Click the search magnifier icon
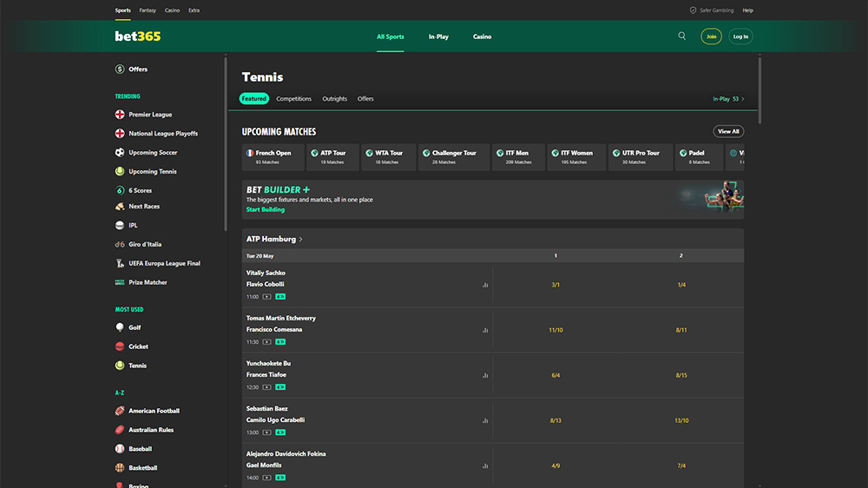Screen dimensions: 868x488 [681, 36]
